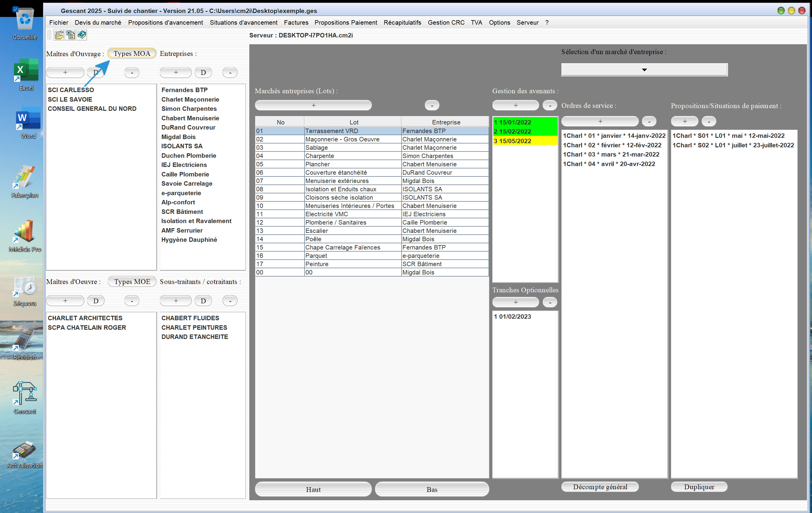The height and width of the screenshot is (513, 812).
Task: Add a Proposition/Situation de paiement
Action: [x=685, y=121]
